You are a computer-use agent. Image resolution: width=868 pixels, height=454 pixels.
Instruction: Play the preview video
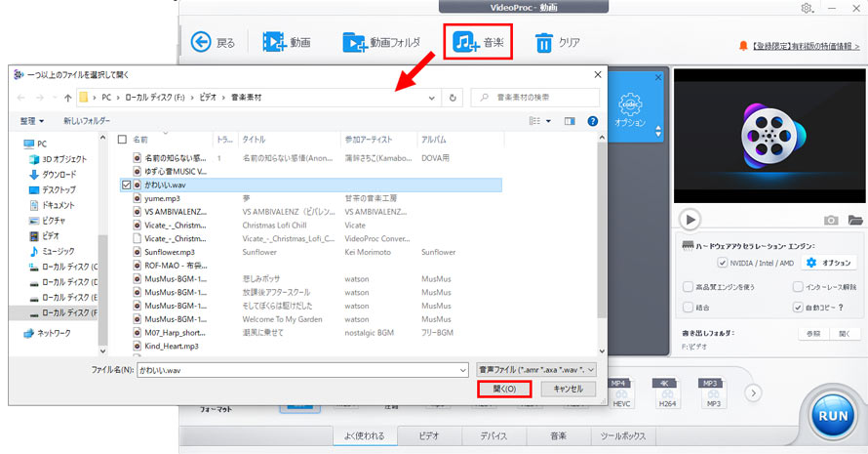[690, 220]
